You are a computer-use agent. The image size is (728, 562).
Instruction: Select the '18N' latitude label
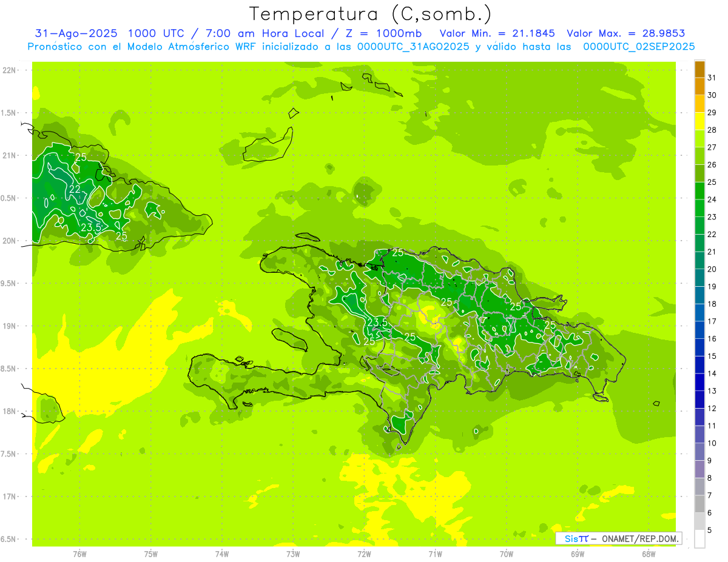[9, 411]
